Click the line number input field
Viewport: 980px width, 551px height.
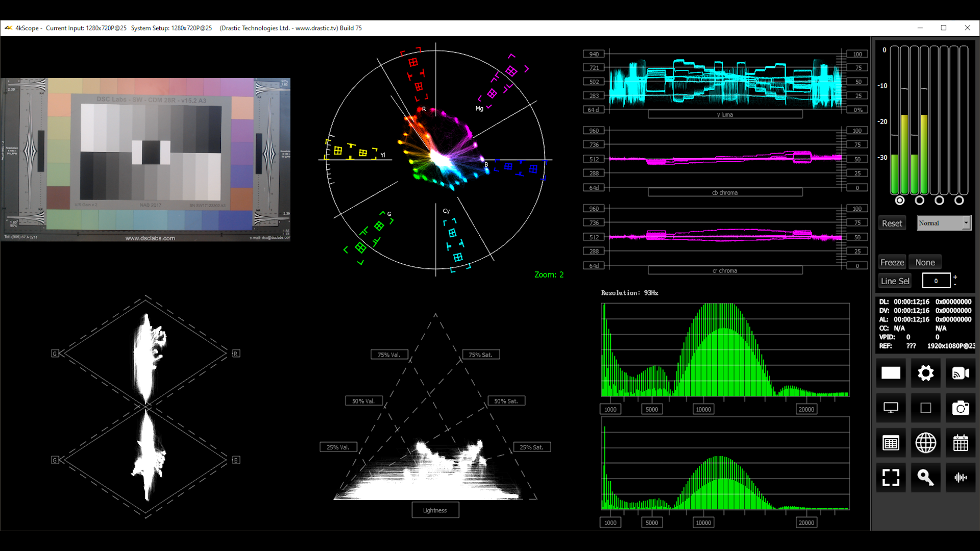(936, 281)
